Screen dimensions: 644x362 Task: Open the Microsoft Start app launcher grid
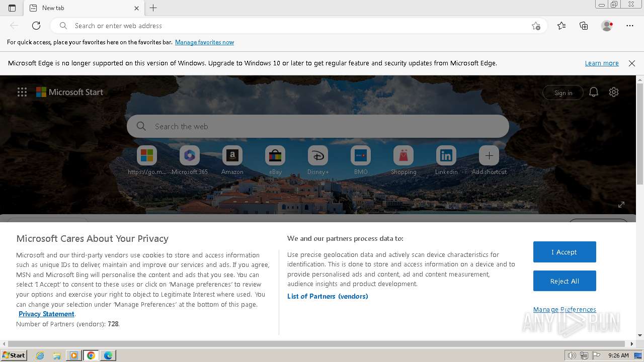click(22, 92)
